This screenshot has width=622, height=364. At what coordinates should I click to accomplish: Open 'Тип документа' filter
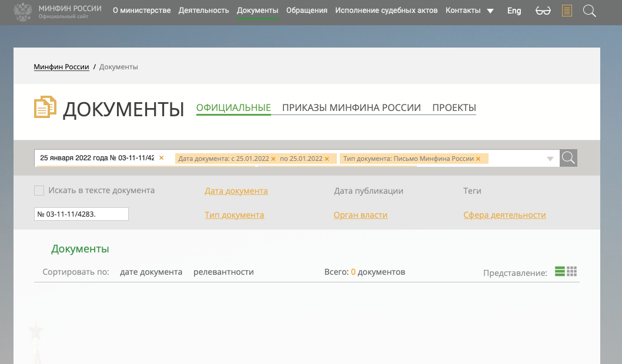(x=234, y=215)
